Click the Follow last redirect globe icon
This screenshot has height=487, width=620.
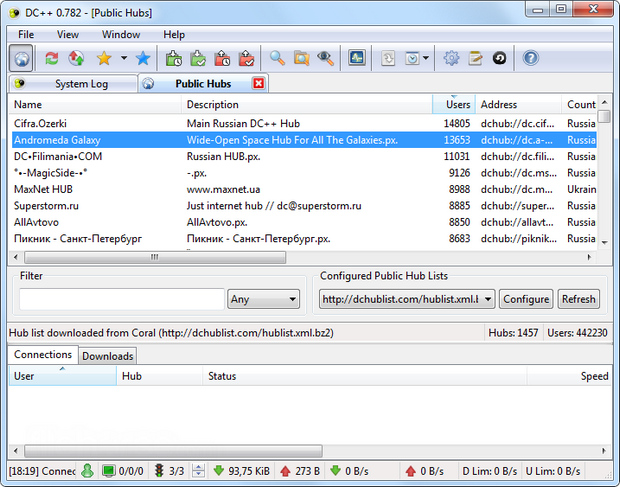(76, 59)
